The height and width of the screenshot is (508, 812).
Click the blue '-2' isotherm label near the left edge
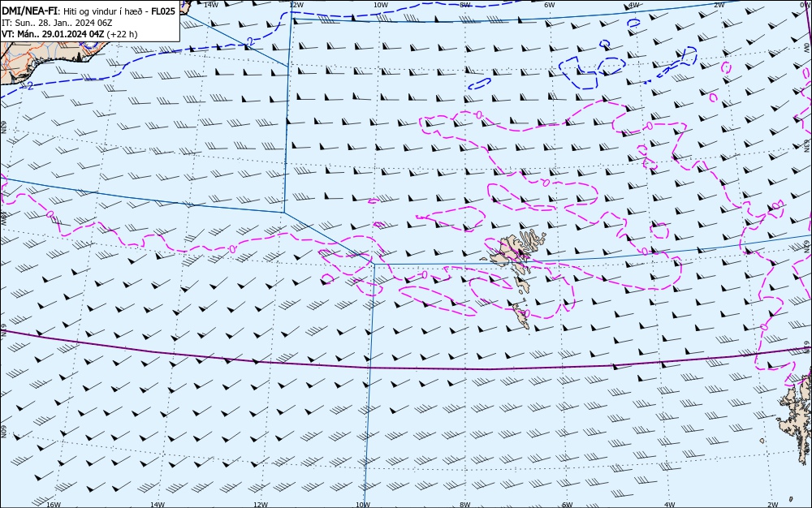[x=29, y=86]
